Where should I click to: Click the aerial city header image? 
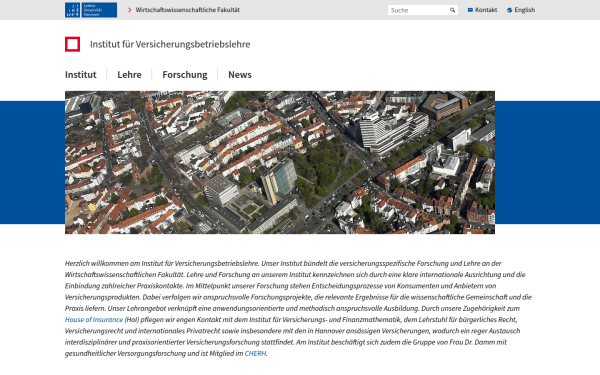pyautogui.click(x=280, y=162)
